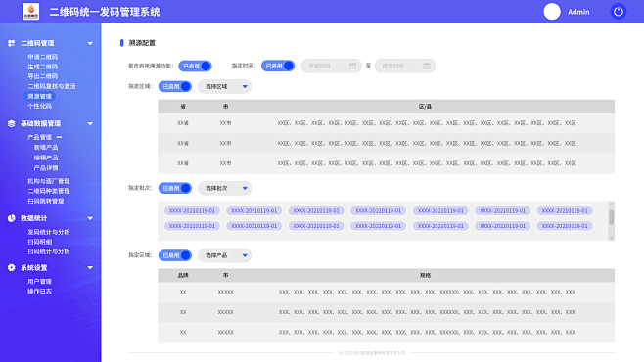
Task: Click the batch list scrollbar thumb
Action: point(611,217)
